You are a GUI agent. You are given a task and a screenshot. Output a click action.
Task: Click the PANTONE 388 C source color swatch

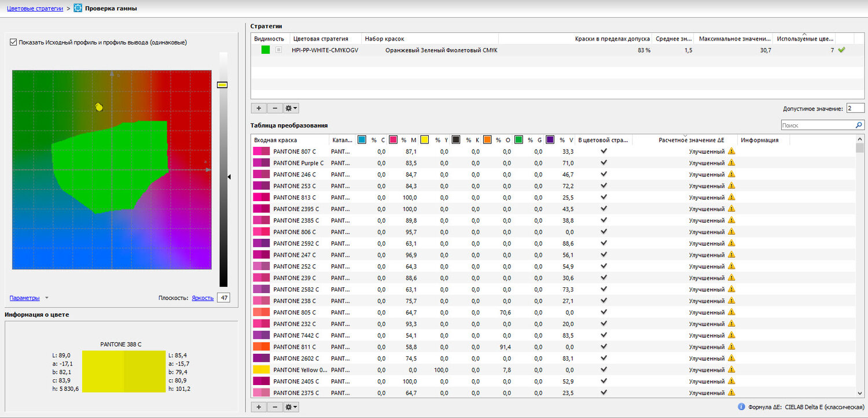(x=103, y=372)
